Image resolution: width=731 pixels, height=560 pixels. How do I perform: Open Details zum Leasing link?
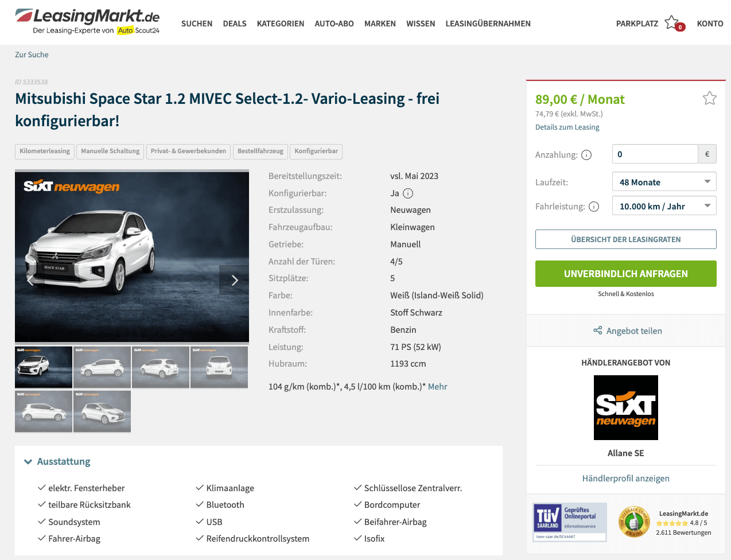pyautogui.click(x=567, y=127)
